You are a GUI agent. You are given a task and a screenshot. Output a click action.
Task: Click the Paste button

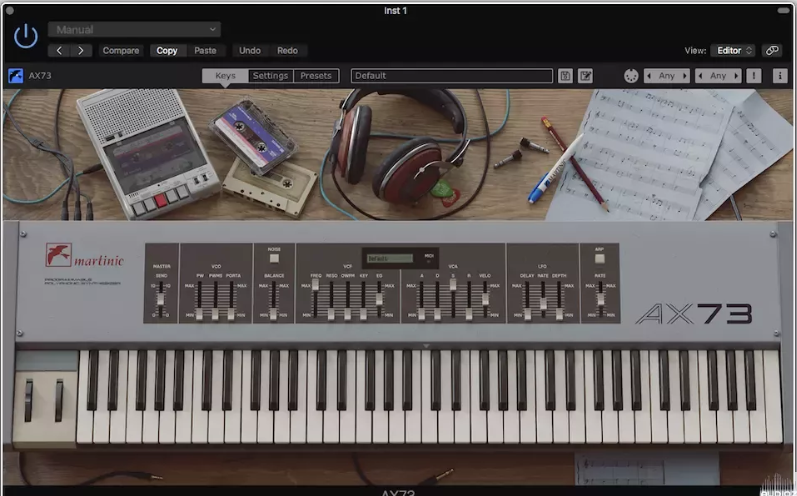point(205,50)
